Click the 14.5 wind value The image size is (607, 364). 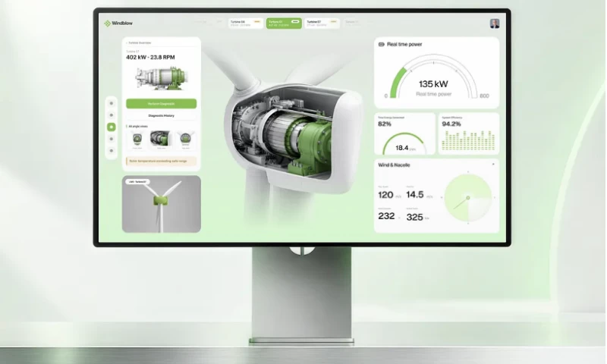tap(414, 195)
